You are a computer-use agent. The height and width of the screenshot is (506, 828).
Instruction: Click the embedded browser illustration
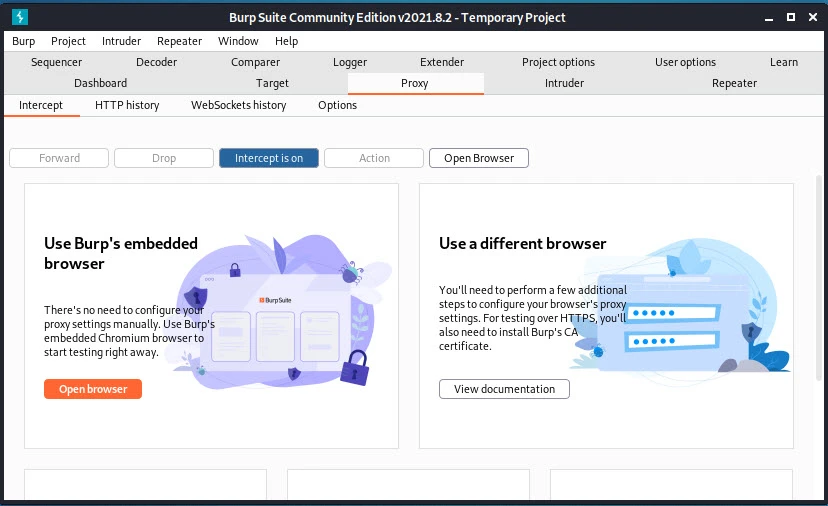tap(280, 313)
